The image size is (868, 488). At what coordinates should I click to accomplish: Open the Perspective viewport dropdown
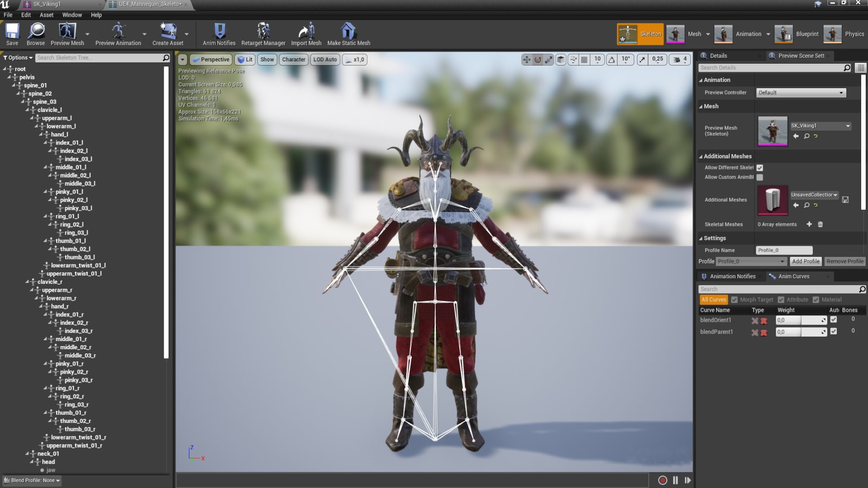(211, 59)
